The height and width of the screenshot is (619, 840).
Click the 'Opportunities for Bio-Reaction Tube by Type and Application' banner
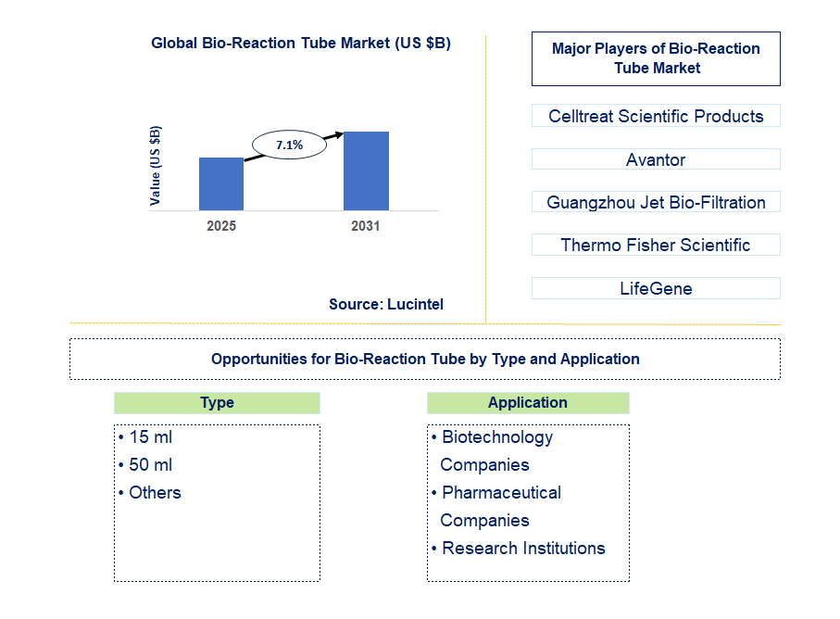pyautogui.click(x=425, y=359)
